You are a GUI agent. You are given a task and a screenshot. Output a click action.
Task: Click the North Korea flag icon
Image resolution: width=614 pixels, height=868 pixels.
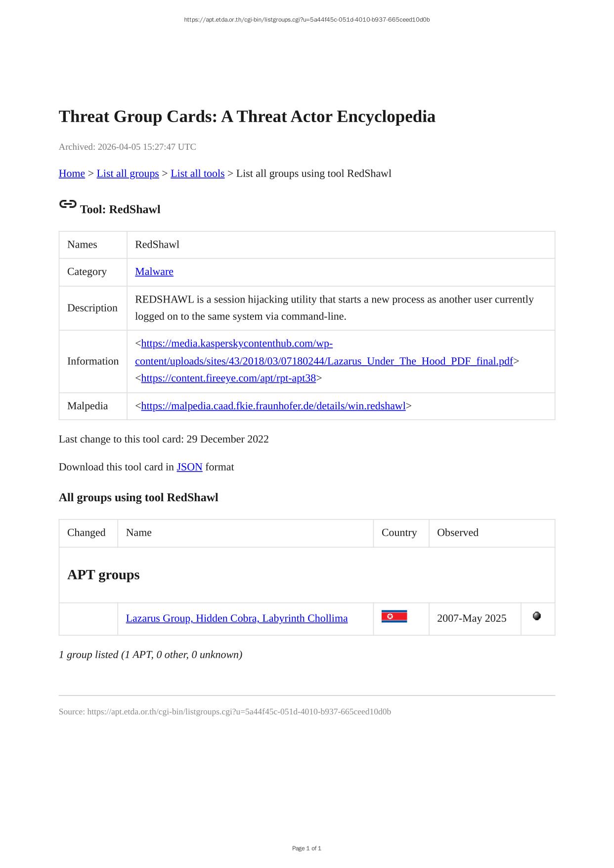pos(394,616)
